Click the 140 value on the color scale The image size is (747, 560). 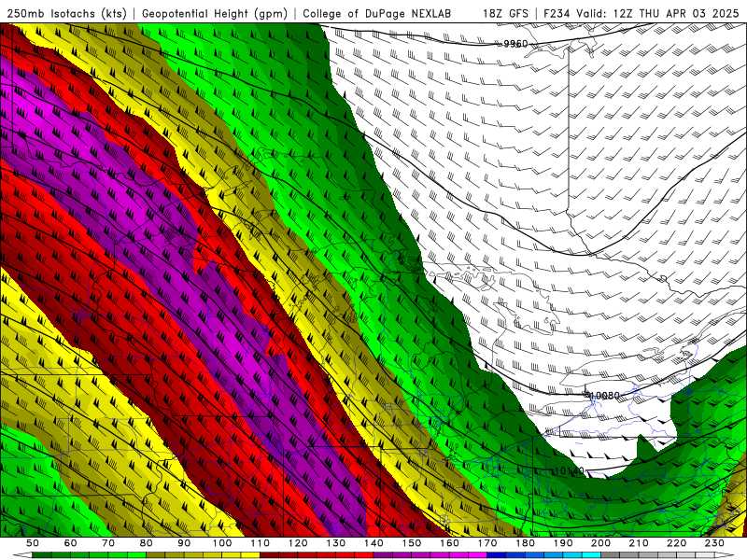[373, 543]
